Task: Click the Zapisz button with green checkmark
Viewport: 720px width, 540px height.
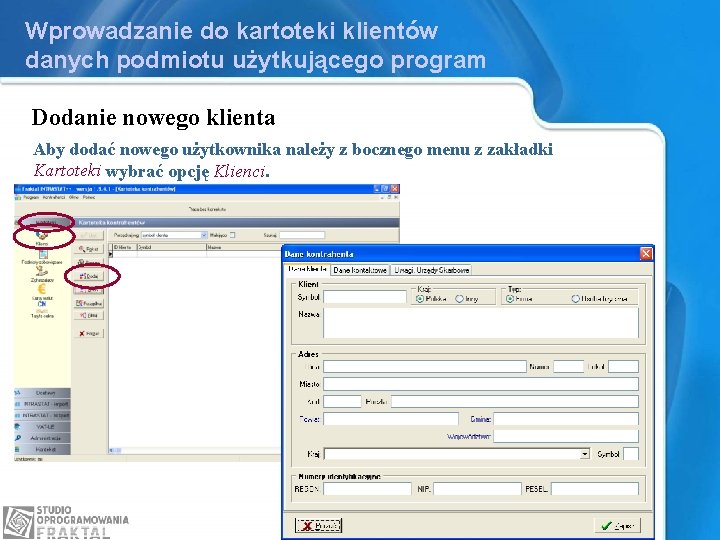Action: 617,526
